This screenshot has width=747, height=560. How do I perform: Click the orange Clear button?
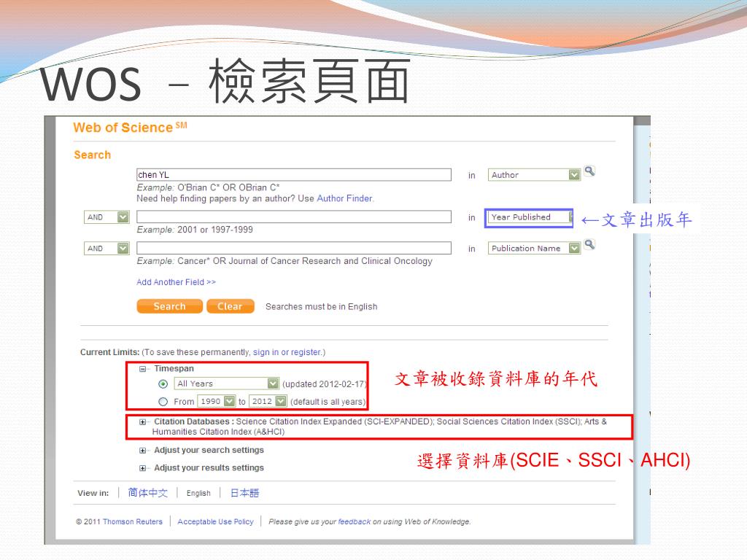(x=230, y=306)
